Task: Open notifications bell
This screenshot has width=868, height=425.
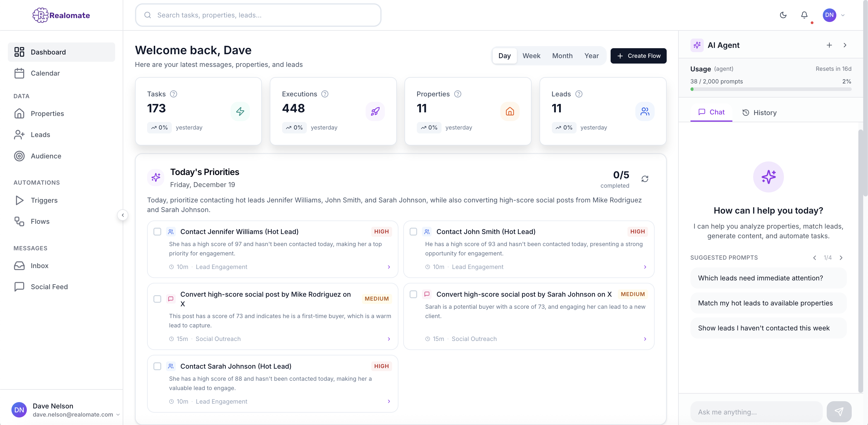Action: coord(804,15)
